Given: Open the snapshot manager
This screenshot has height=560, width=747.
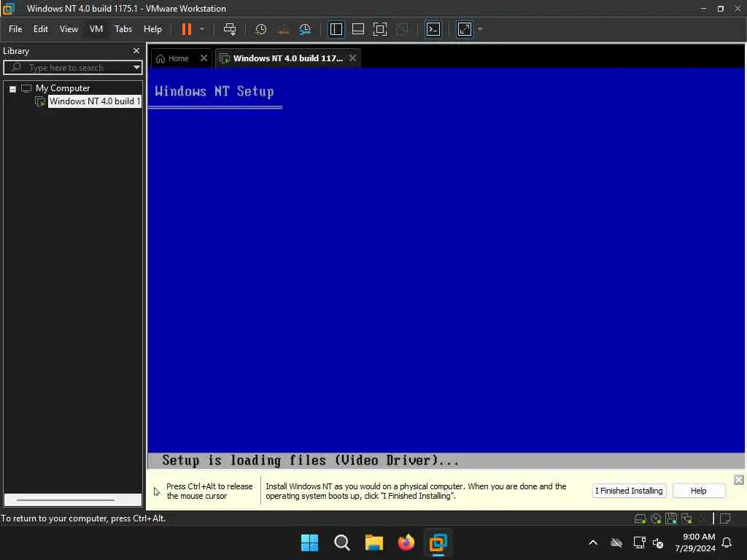Looking at the screenshot, I should pos(306,29).
